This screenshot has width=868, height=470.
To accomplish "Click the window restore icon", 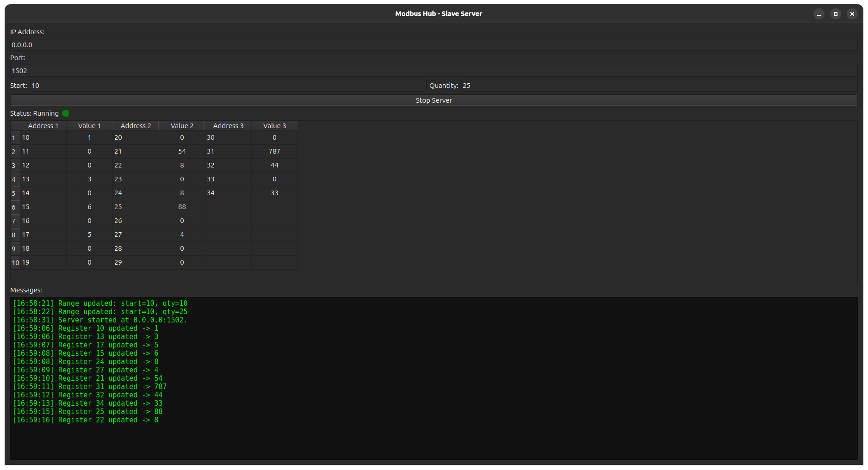I will pos(836,14).
